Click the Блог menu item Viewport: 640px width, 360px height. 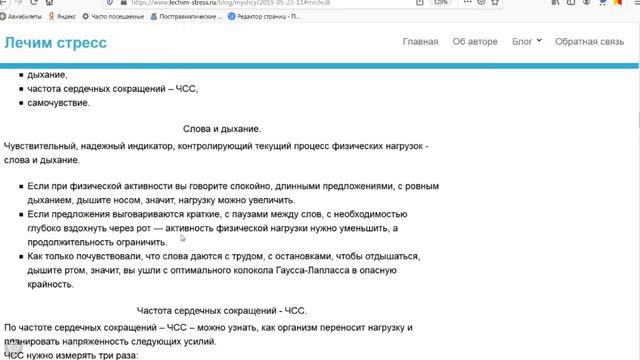click(522, 42)
